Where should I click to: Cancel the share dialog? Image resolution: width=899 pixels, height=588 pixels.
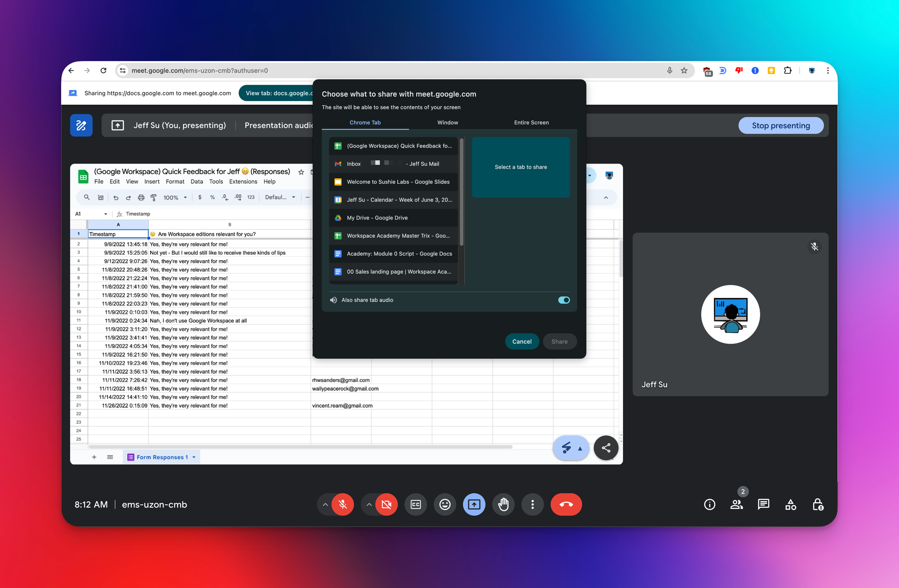click(522, 341)
